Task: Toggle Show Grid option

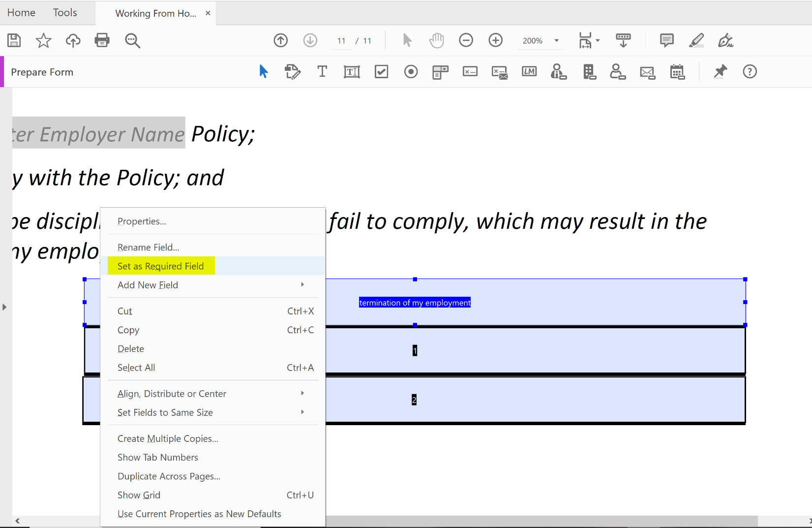Action: coord(213,495)
